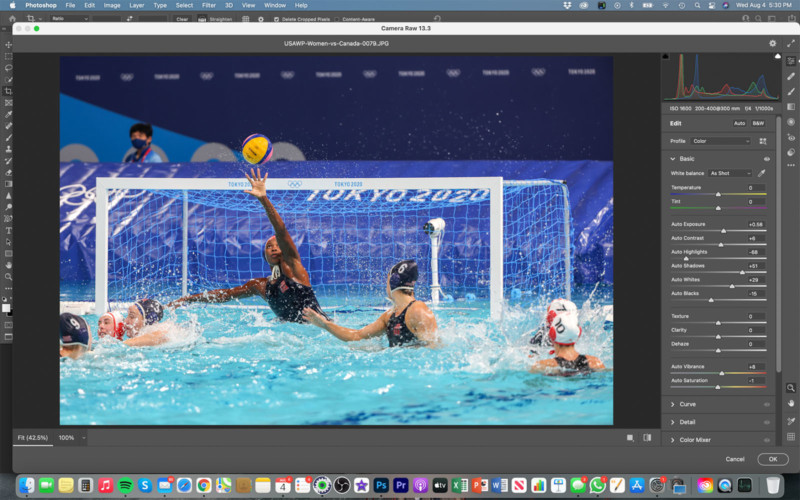Toggle Detail panel visibility eye
This screenshot has width=800, height=500.
[766, 422]
